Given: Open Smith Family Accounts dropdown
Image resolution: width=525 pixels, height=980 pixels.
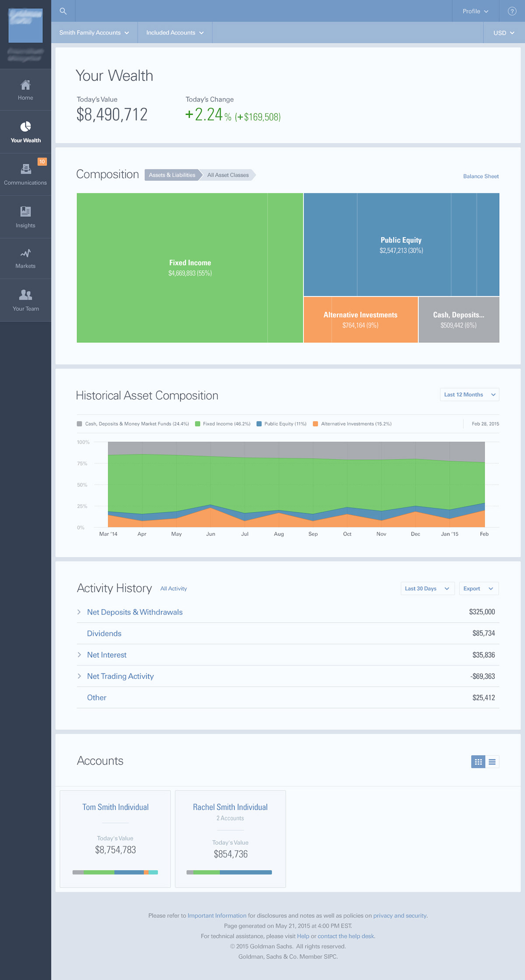Looking at the screenshot, I should pos(94,32).
